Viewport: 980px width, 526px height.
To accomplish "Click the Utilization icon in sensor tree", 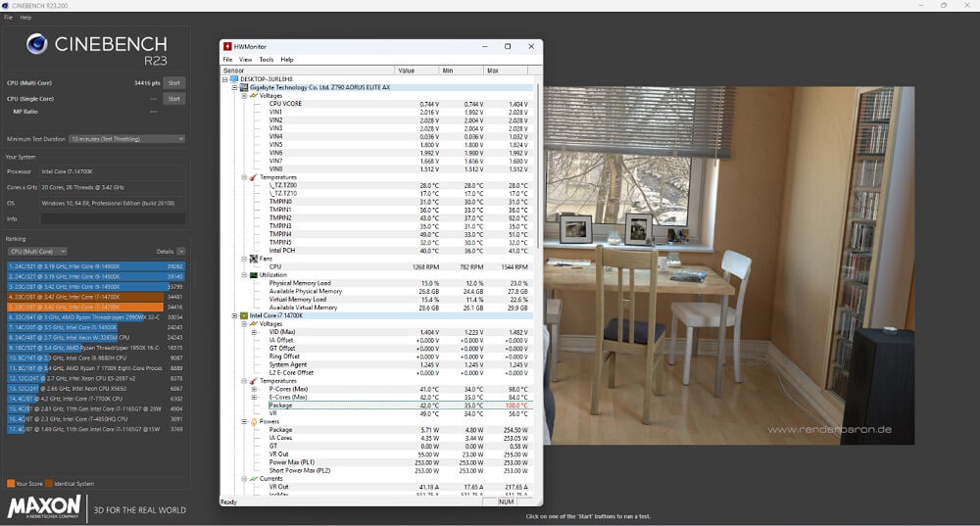I will tap(253, 275).
